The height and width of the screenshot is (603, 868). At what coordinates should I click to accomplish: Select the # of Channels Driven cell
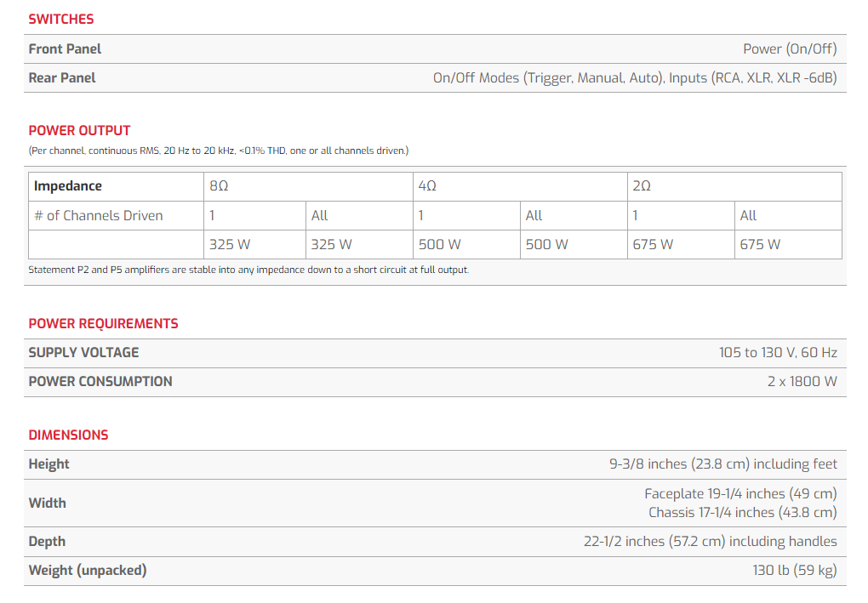(98, 215)
